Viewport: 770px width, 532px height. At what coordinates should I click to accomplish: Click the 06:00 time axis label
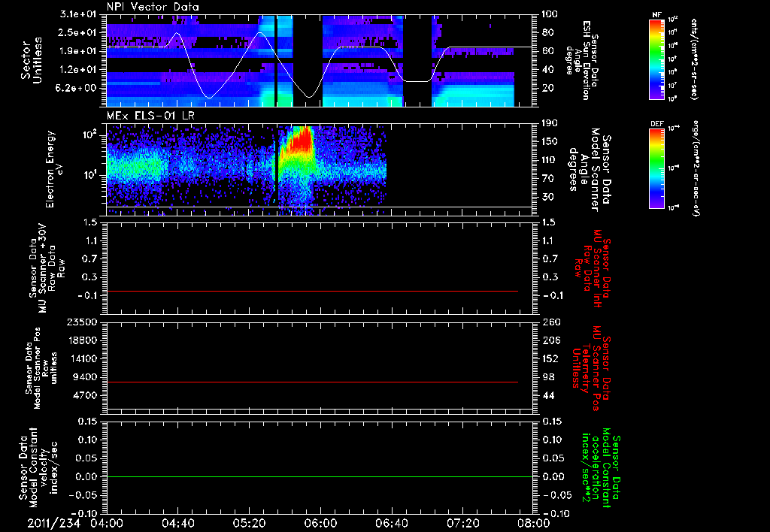click(x=320, y=523)
